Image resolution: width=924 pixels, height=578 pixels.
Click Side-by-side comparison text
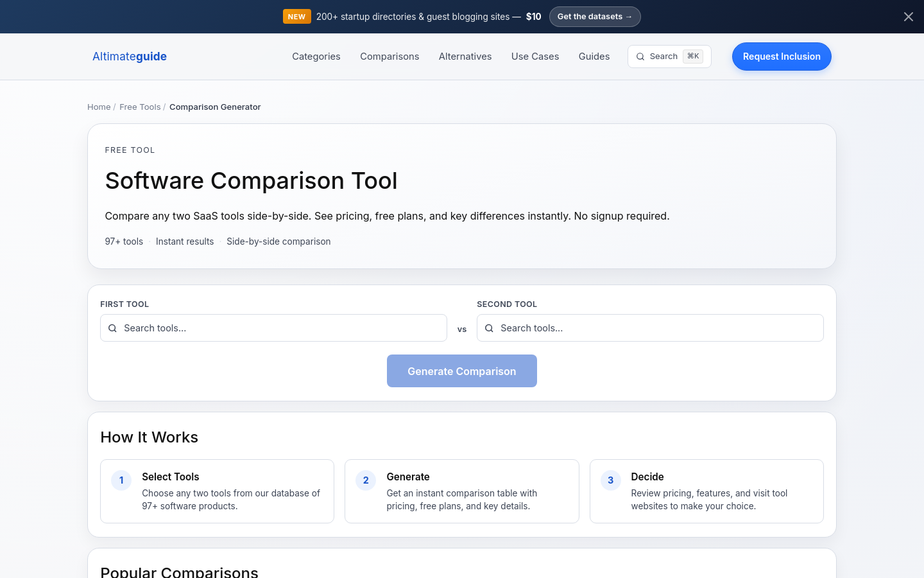click(278, 241)
